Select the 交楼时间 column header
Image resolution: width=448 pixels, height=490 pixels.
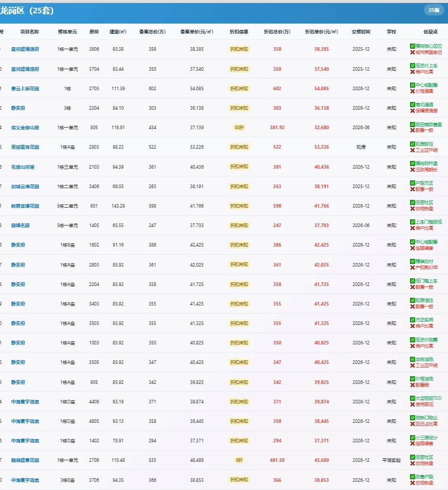[361, 32]
